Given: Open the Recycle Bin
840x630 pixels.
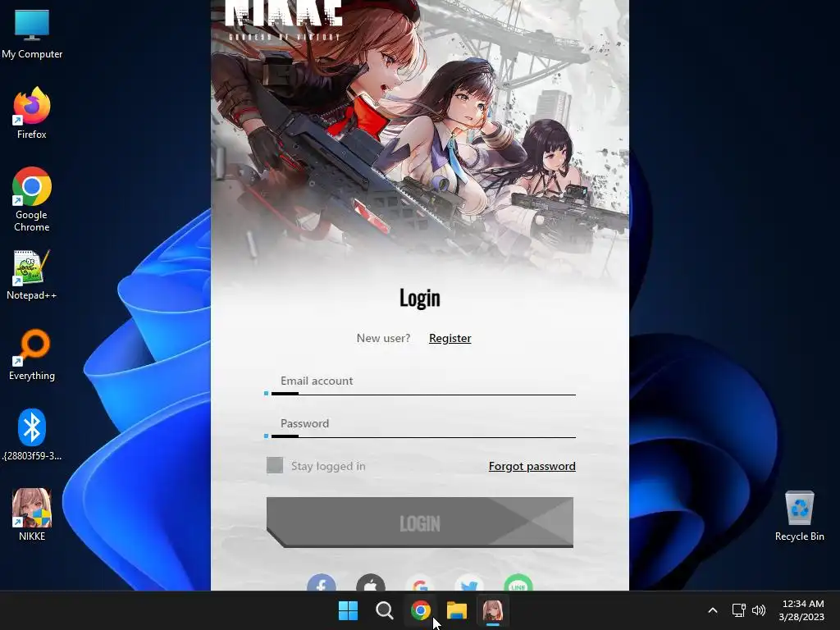Looking at the screenshot, I should tap(799, 516).
